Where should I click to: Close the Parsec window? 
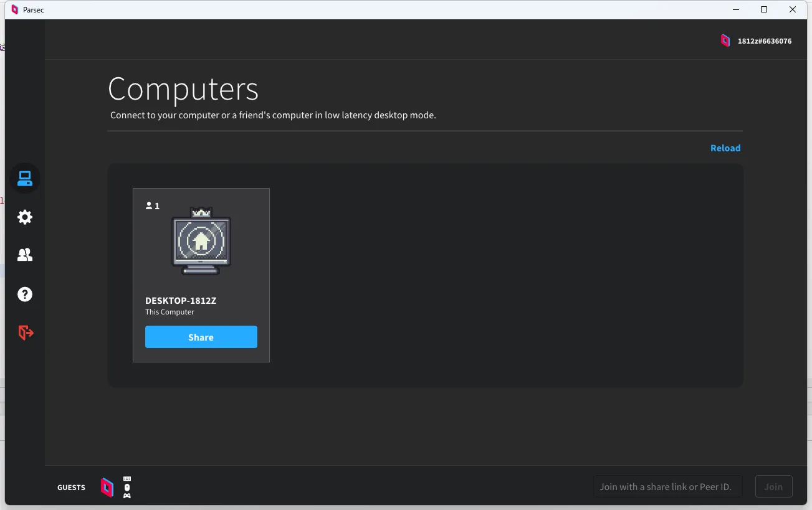(793, 9)
